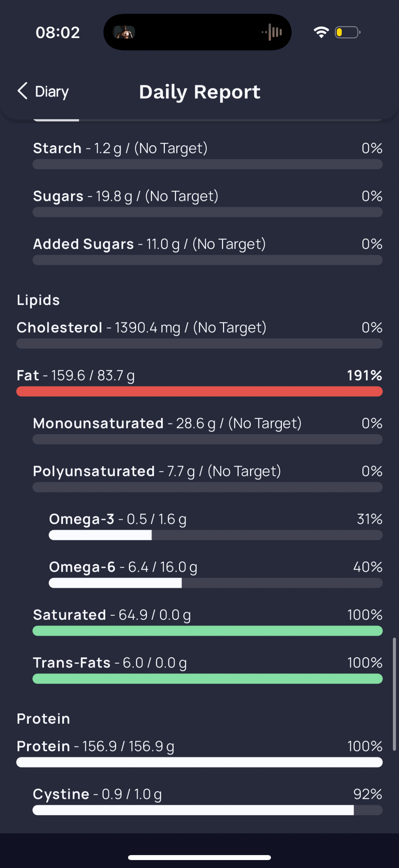Click the vertical scrollbar indicator

(x=394, y=694)
